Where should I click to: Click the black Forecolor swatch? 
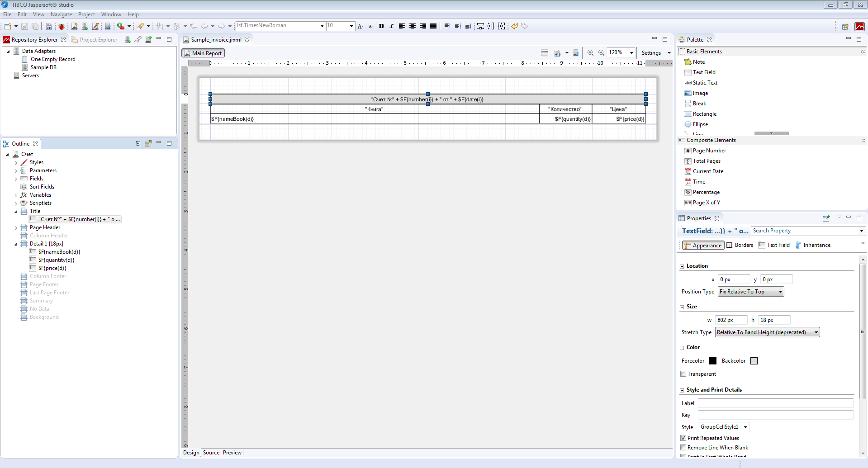tap(713, 361)
